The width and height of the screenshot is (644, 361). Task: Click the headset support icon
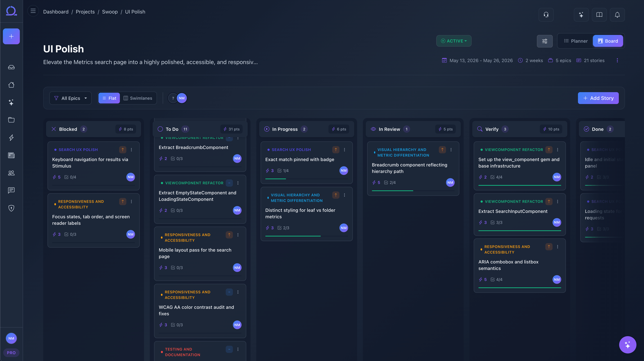tap(546, 15)
